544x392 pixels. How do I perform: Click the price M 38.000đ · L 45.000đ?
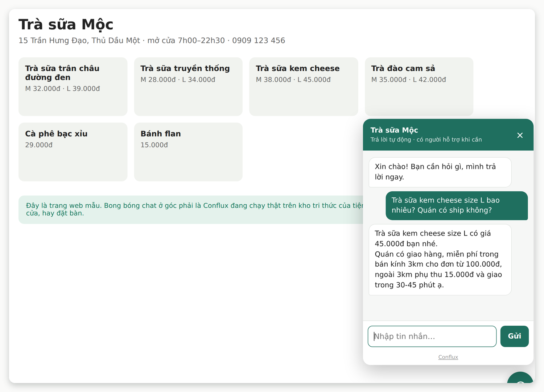point(293,80)
